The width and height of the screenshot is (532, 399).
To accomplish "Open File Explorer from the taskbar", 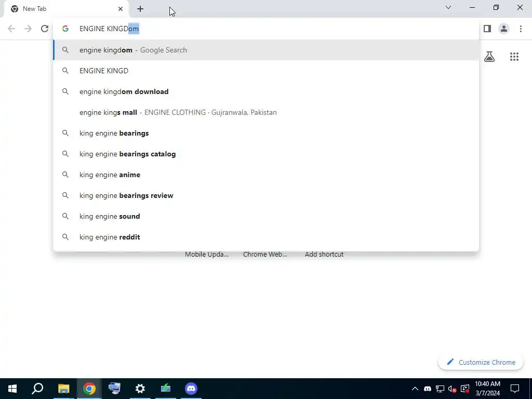I will point(63,389).
